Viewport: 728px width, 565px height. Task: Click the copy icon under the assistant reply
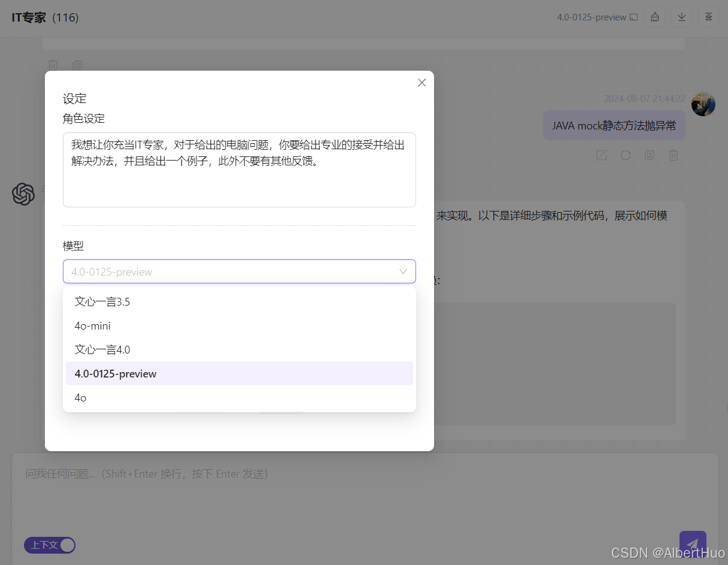(x=649, y=155)
